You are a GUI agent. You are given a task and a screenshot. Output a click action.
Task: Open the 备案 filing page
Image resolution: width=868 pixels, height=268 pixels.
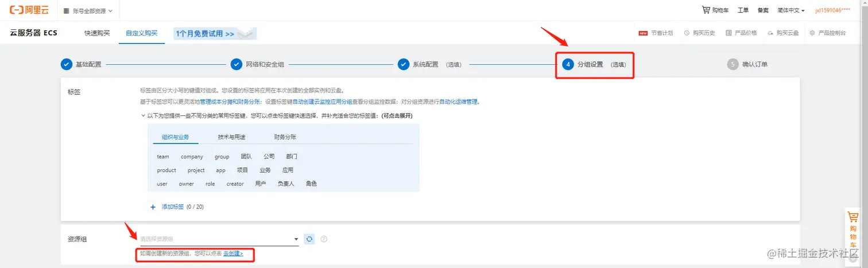pyautogui.click(x=763, y=10)
